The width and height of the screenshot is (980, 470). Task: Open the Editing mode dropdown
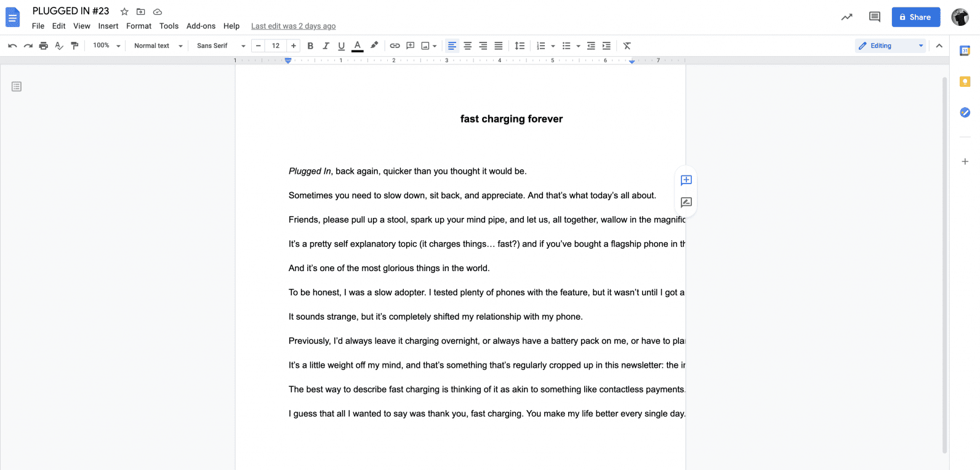890,46
